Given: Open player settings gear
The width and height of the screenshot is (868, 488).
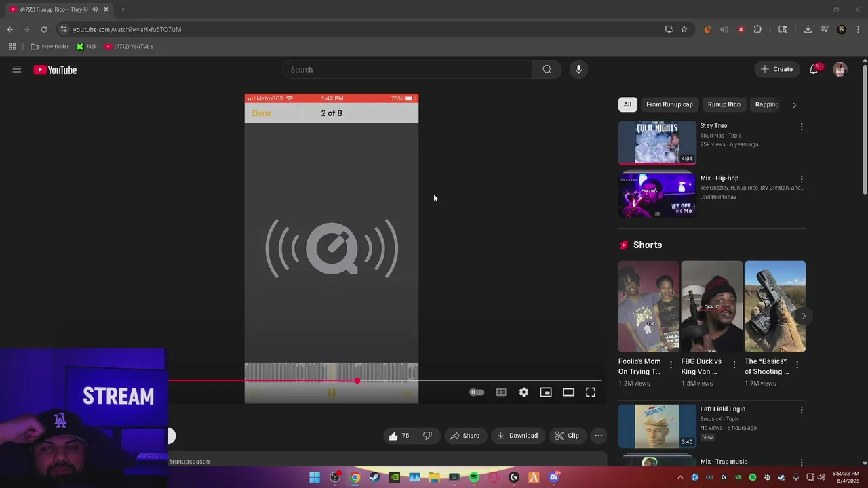Looking at the screenshot, I should coord(524,392).
